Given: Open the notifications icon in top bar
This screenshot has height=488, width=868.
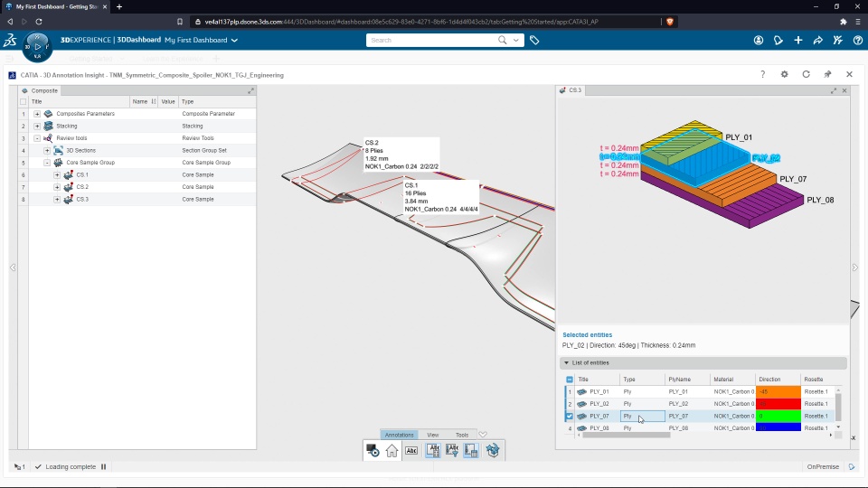Looking at the screenshot, I should click(778, 40).
